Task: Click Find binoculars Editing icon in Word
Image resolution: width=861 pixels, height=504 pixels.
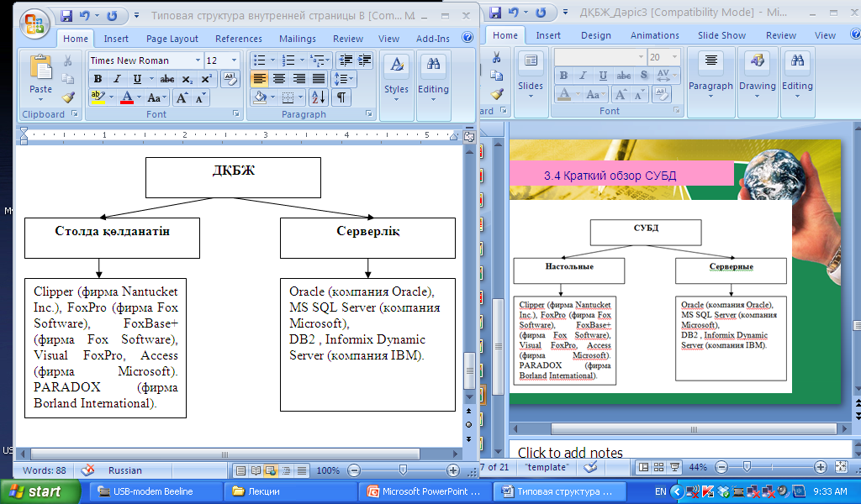Action: (x=433, y=64)
